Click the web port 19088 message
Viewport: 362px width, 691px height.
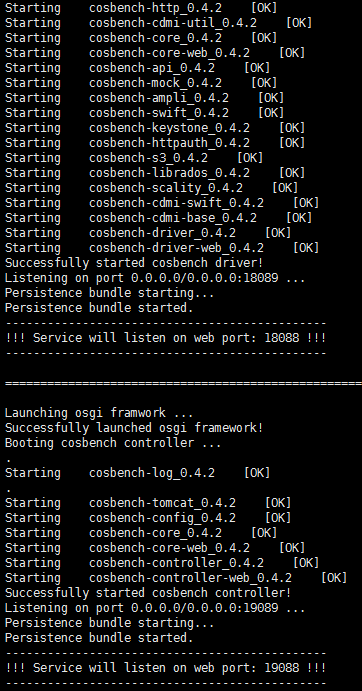(165, 668)
